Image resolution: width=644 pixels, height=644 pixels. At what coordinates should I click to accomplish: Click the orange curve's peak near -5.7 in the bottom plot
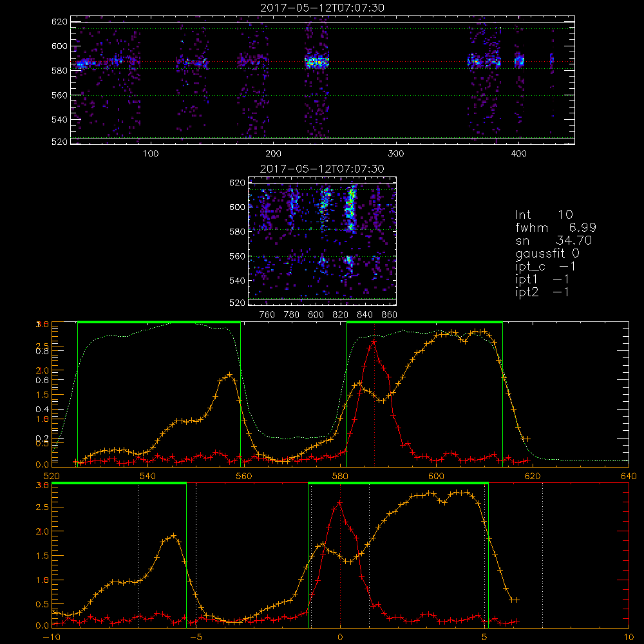tap(174, 535)
